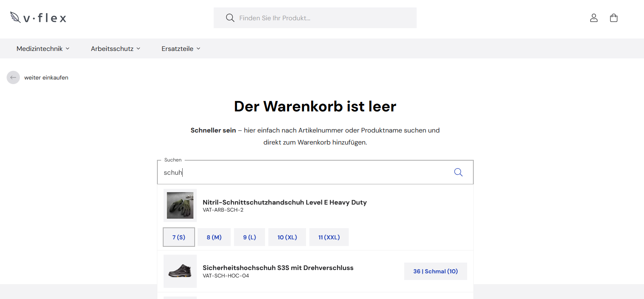The height and width of the screenshot is (299, 644).
Task: Open the Medizintechnik menu
Action: (x=43, y=48)
